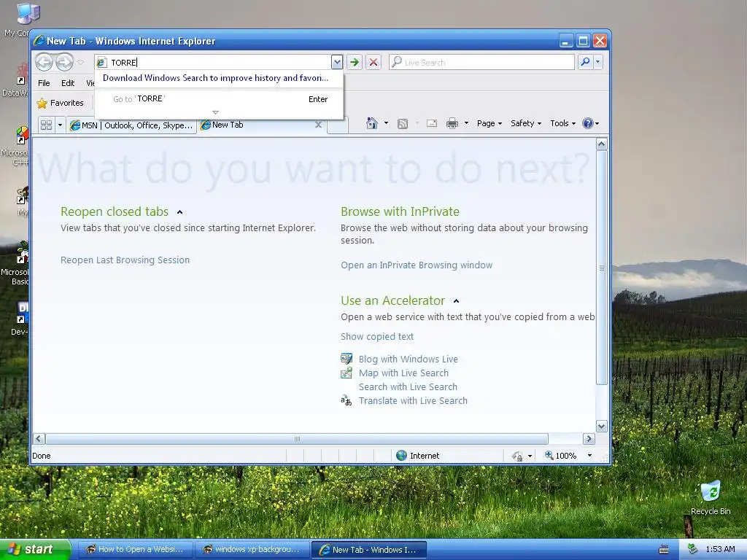Screen dimensions: 747x560
Task: Click the Read Mail icon
Action: (x=432, y=124)
